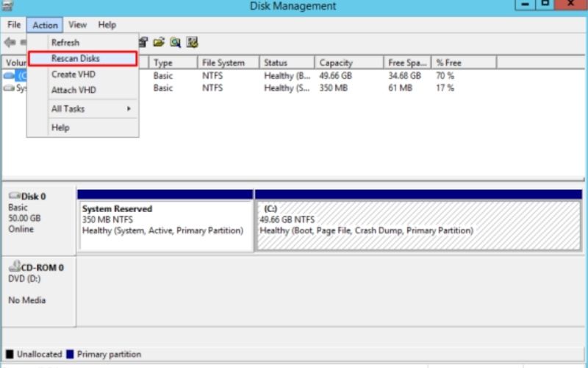588x368 pixels.
Task: Select the CD-ROM 0 DVD (D:) label panel
Action: 39,291
